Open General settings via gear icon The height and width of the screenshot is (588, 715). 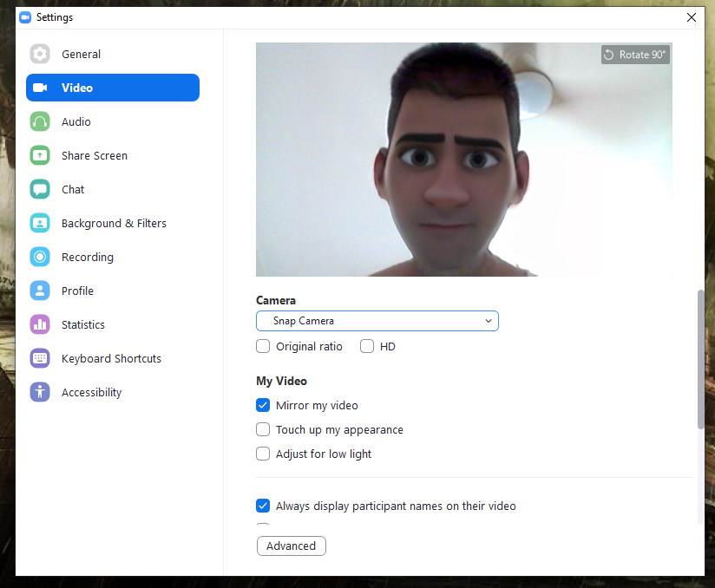coord(40,54)
